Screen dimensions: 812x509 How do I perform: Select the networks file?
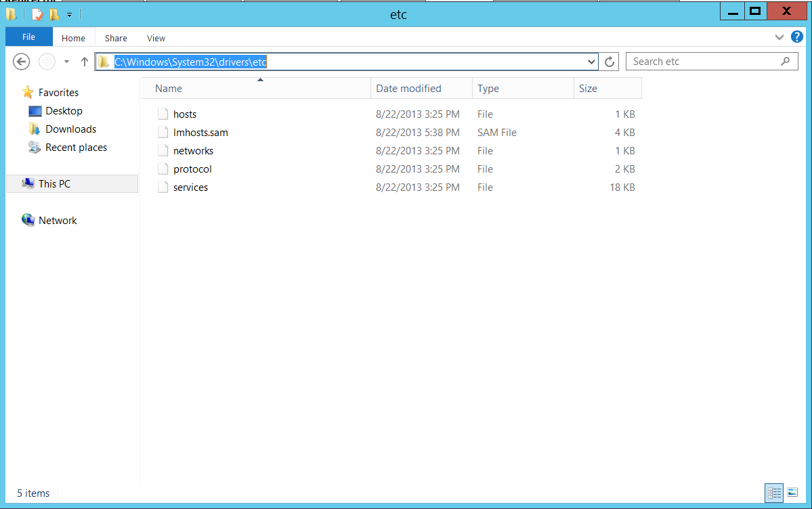tap(193, 151)
